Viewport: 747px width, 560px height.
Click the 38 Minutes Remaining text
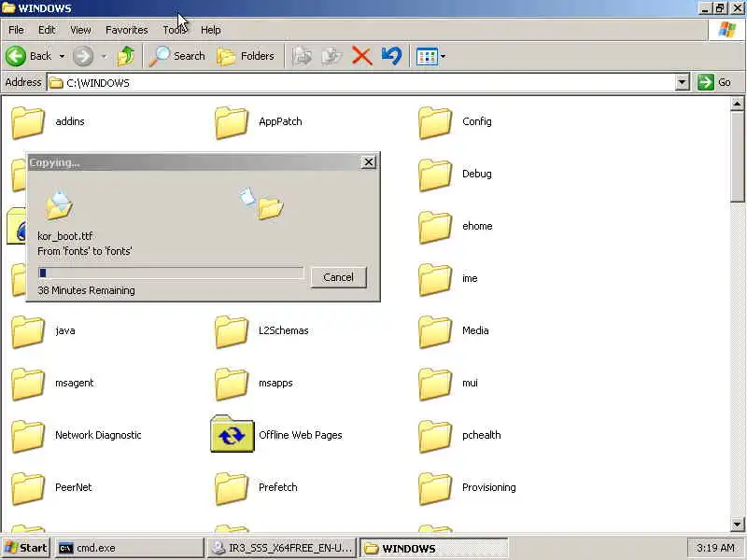[x=86, y=290]
